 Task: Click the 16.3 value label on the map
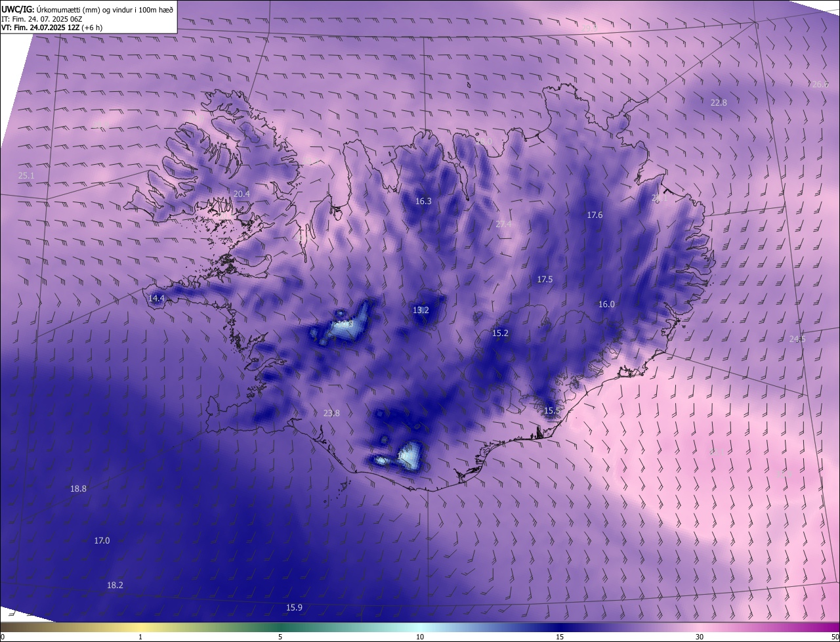click(423, 201)
